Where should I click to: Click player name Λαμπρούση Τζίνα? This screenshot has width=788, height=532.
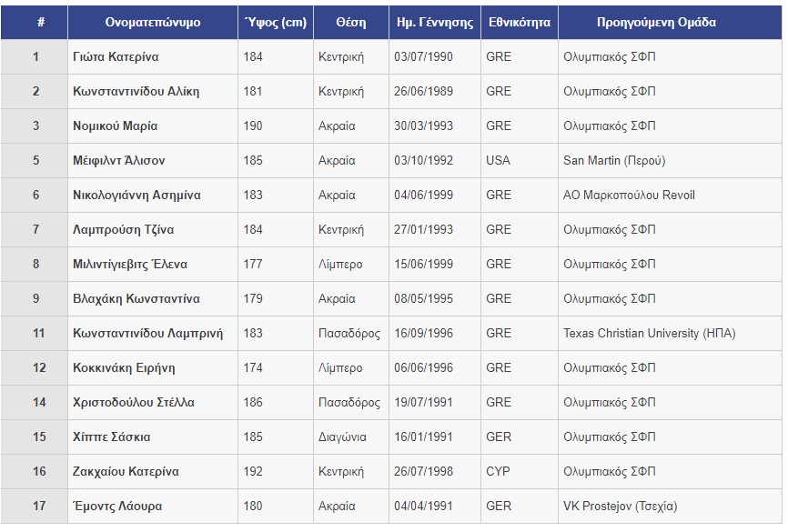(x=123, y=229)
